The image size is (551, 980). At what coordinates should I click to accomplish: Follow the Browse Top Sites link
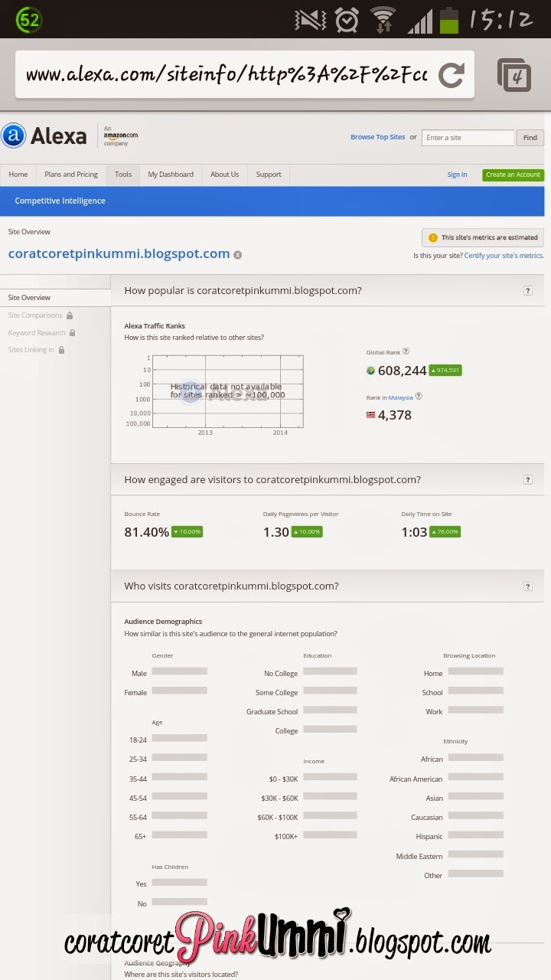click(377, 138)
